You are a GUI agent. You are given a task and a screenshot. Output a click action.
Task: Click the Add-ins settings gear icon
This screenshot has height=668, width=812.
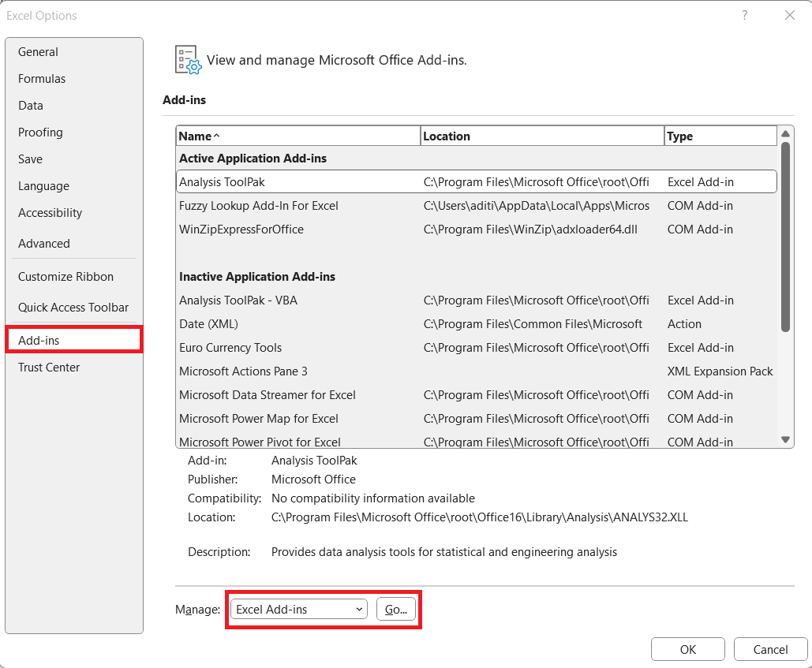click(188, 60)
